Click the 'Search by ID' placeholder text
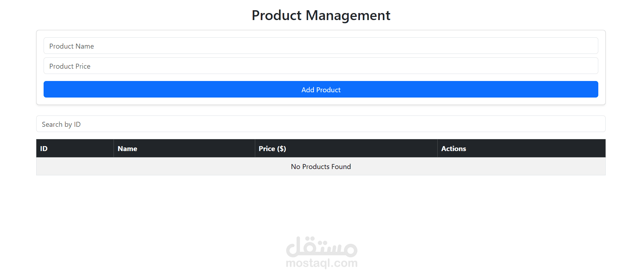Viewport: 644px width, 275px height. tap(61, 124)
